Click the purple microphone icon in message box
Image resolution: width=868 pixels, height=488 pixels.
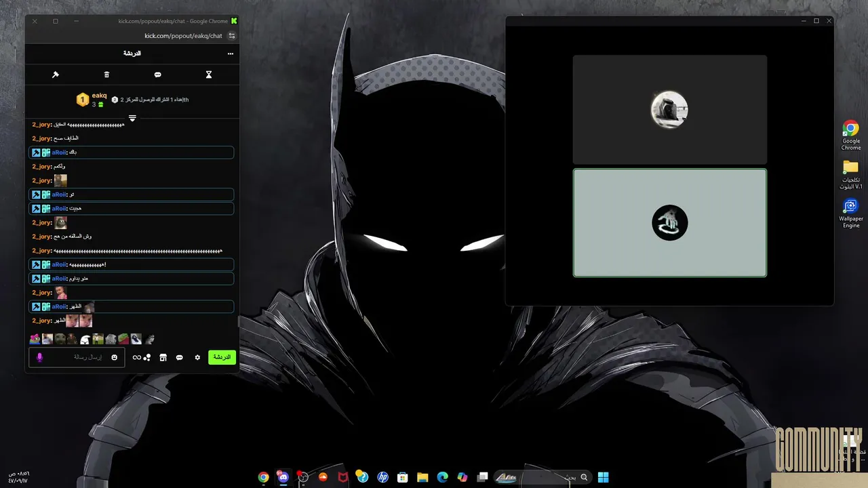(x=39, y=357)
